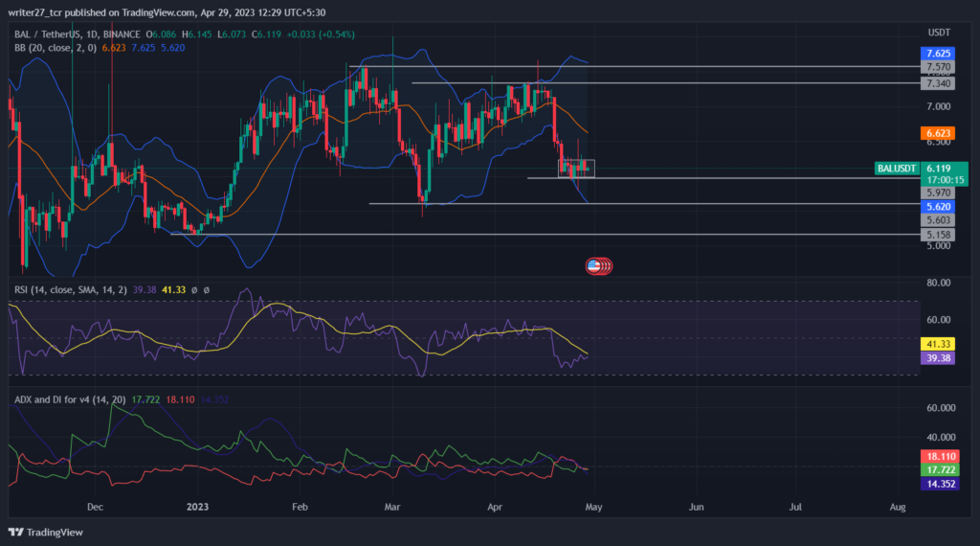This screenshot has height=546, width=980.
Task: Click the 17:00:15 bar countdown label
Action: pos(945,180)
